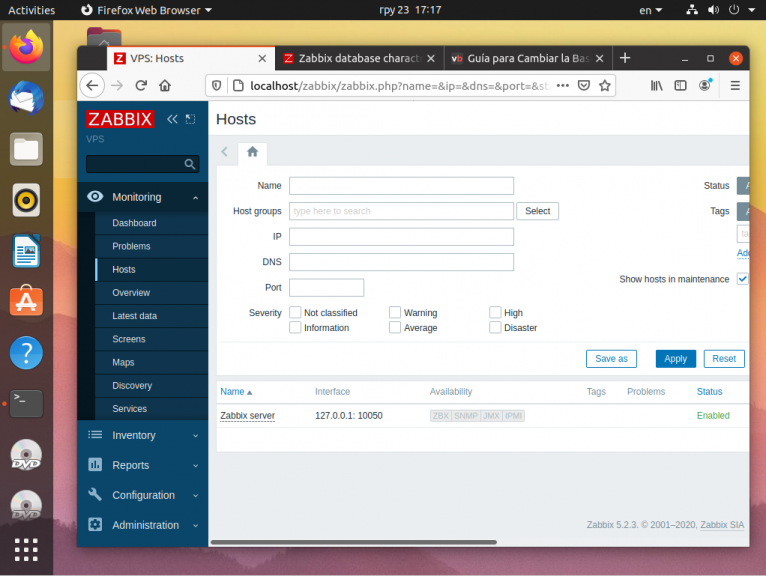Image resolution: width=766 pixels, height=576 pixels.
Task: Uncheck Show hosts in maintenance
Action: 743,279
